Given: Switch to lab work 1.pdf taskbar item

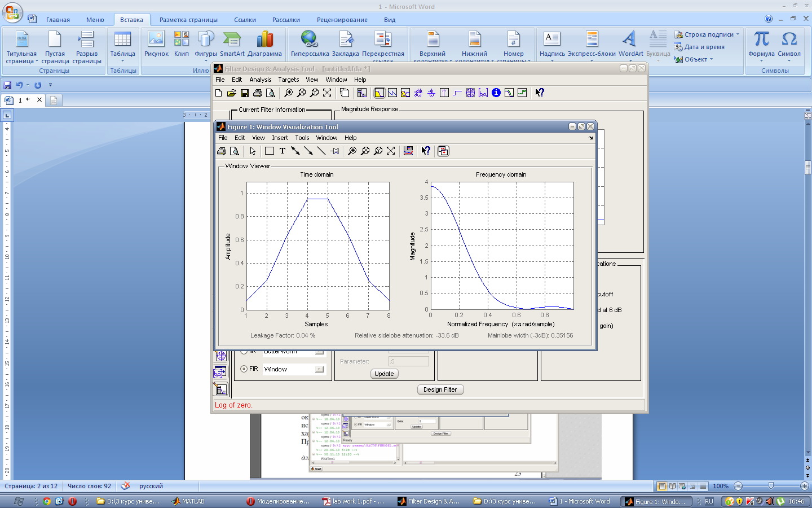Looking at the screenshot, I should coord(354,501).
